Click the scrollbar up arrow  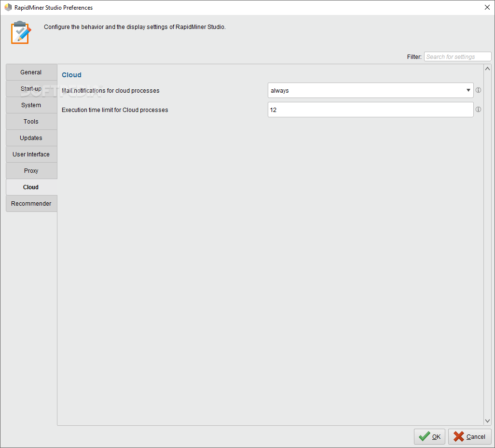coord(487,69)
